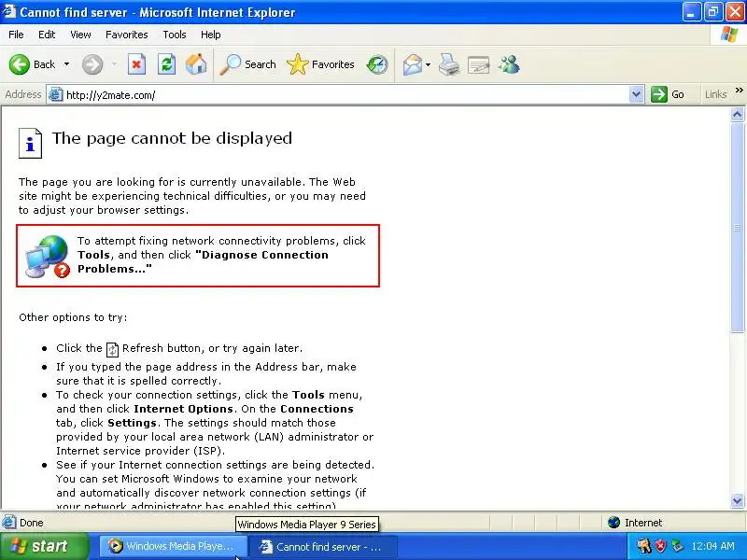
Task: Open the File menu
Action: coord(16,35)
